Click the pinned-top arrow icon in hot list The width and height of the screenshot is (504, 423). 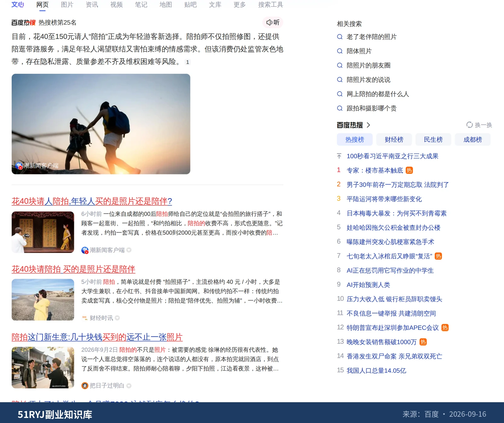click(339, 156)
